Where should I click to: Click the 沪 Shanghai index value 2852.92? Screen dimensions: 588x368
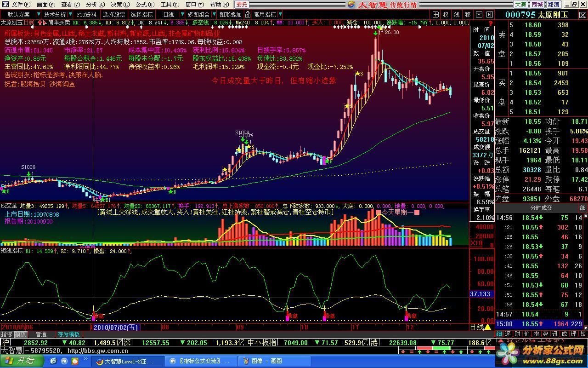tap(36, 343)
